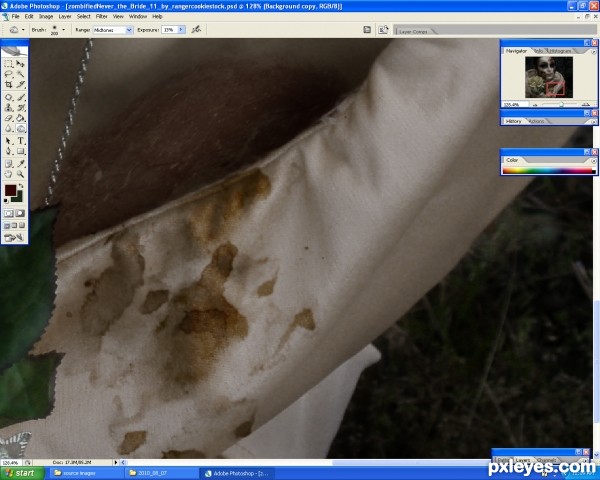
Task: Open the Select menu
Action: 83,16
